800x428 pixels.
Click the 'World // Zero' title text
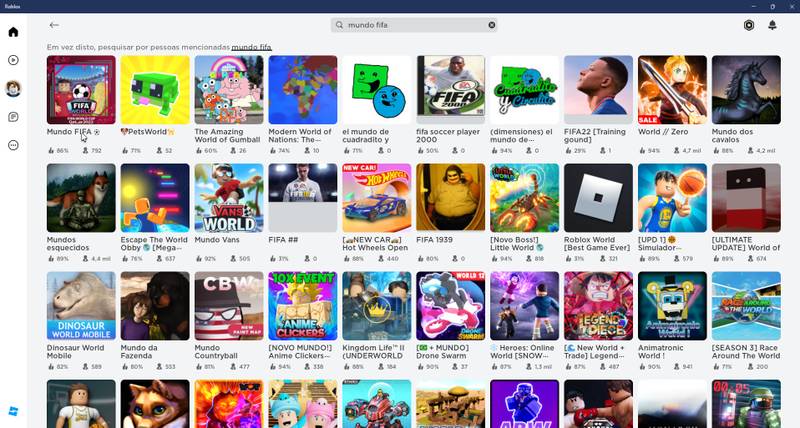(663, 132)
